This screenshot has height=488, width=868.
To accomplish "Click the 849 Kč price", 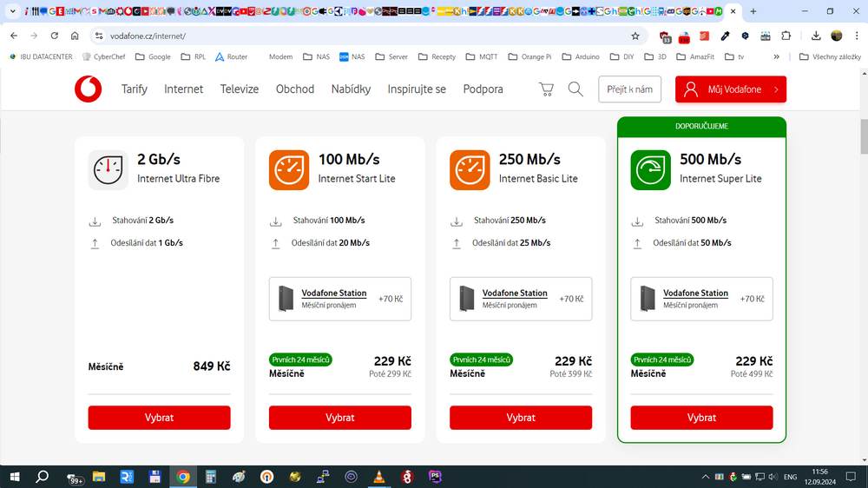I will (x=212, y=366).
